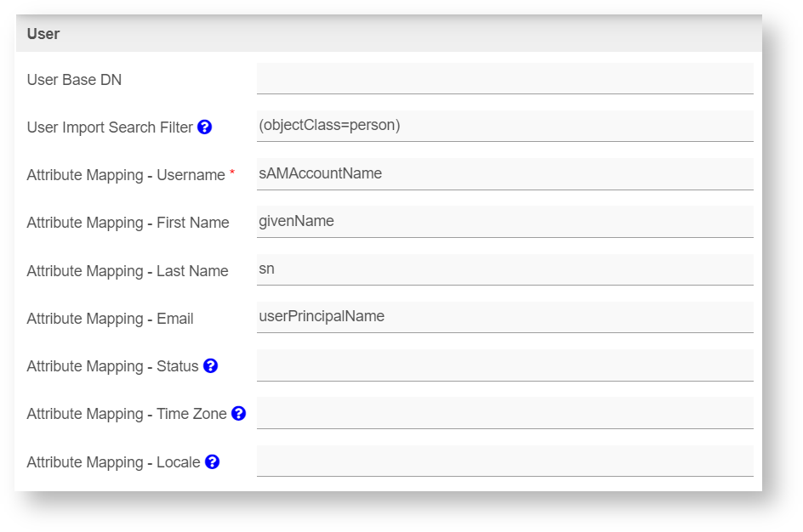Show help for Attribute Mapping Locale
This screenshot has width=803, height=532.
pyautogui.click(x=212, y=462)
